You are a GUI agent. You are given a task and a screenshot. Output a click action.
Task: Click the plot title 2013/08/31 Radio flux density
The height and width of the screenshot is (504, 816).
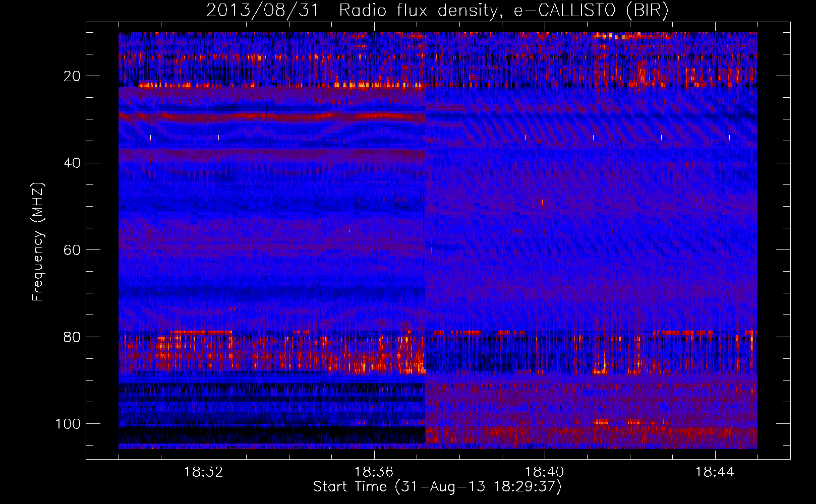pyautogui.click(x=437, y=11)
